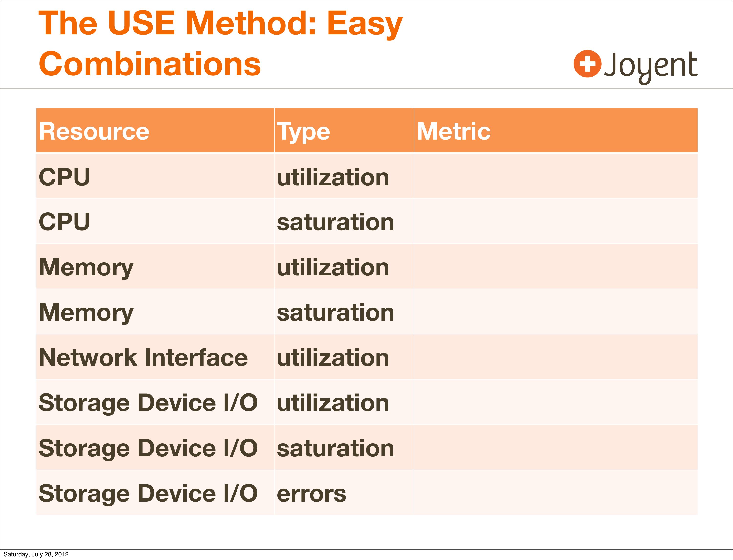Click the orange Joyent plus logo icon

587,64
